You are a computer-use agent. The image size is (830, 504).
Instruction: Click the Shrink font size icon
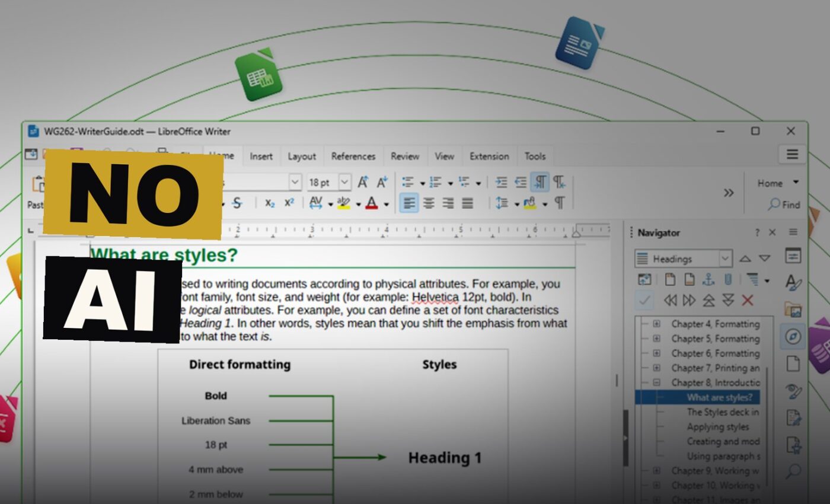tap(382, 182)
